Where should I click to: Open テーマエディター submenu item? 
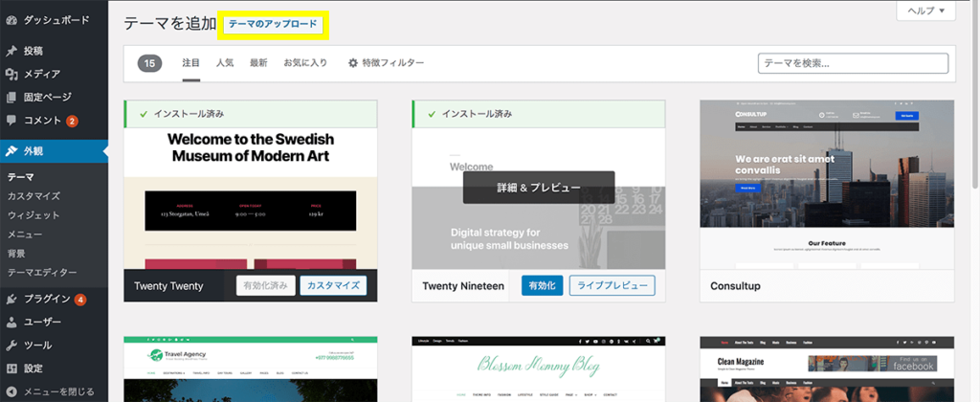(42, 273)
